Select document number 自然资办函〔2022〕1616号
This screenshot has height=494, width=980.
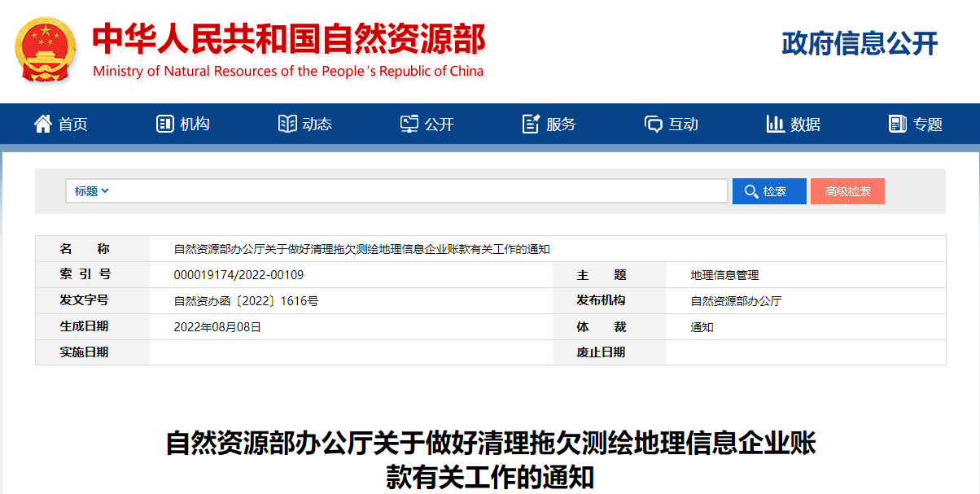click(x=246, y=301)
